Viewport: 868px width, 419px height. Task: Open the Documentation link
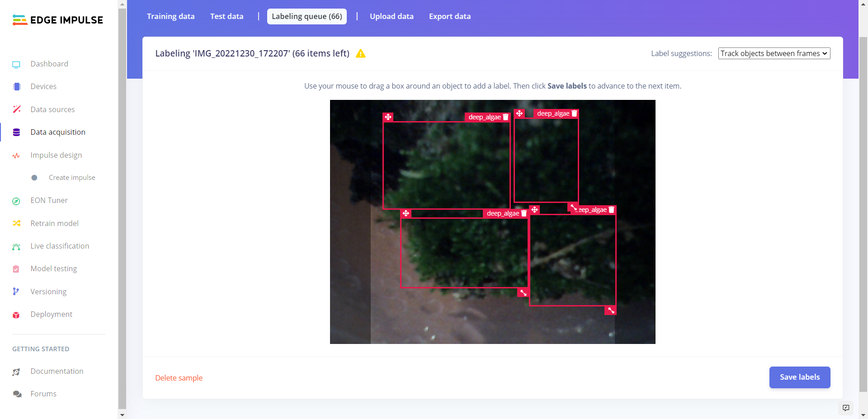click(x=57, y=371)
